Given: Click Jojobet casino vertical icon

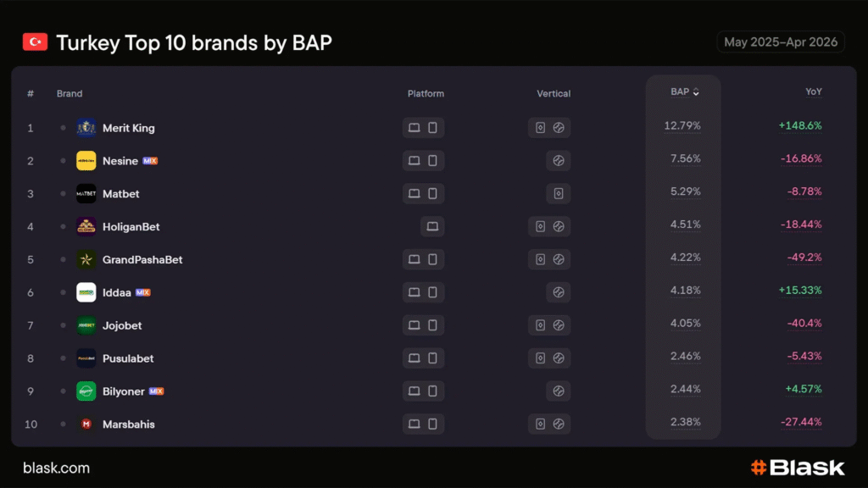Looking at the screenshot, I should (x=540, y=325).
